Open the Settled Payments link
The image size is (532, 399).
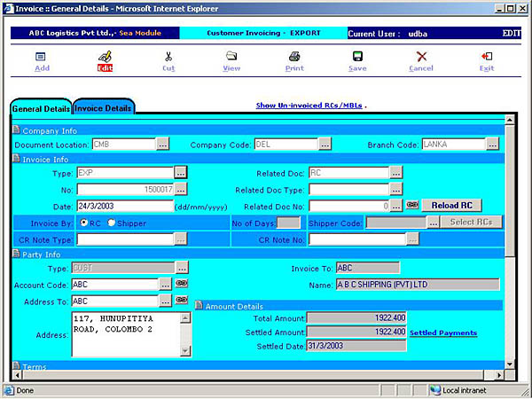coord(443,332)
